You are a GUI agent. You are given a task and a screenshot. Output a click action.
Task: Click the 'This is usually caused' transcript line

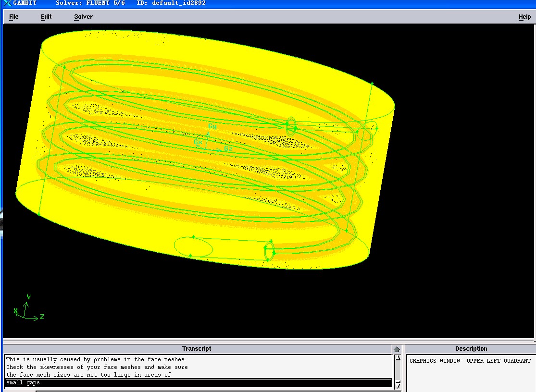tap(96, 359)
